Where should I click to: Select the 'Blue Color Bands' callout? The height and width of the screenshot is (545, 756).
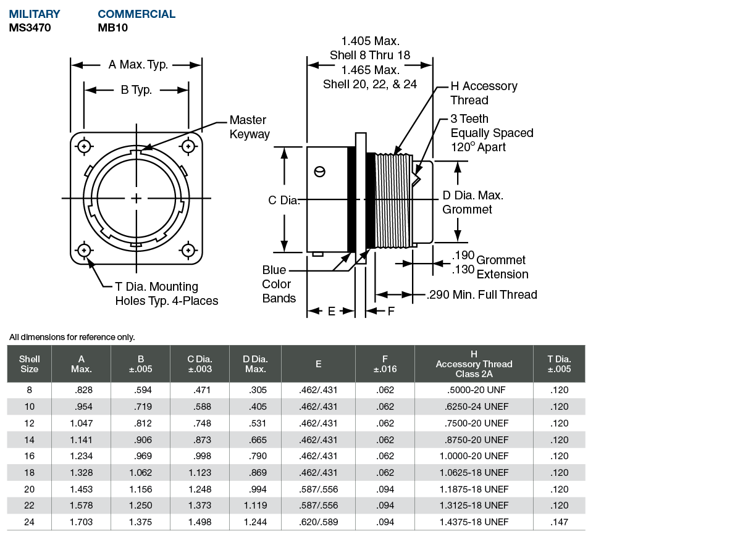(x=279, y=284)
